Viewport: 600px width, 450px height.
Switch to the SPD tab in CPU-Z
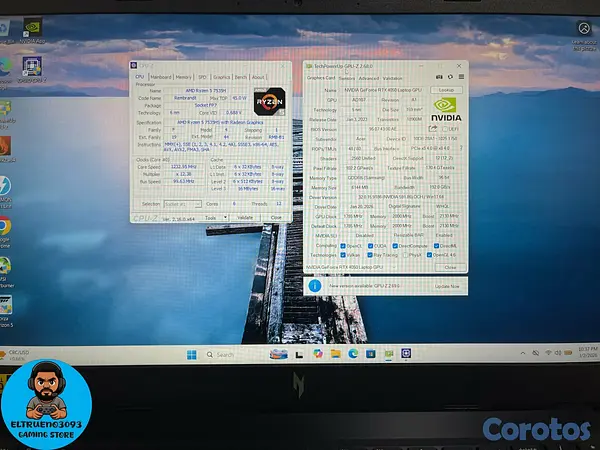tap(202, 77)
